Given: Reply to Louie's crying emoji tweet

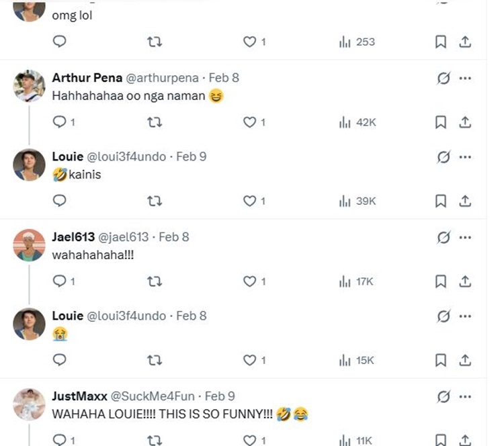Looking at the screenshot, I should (x=59, y=360).
